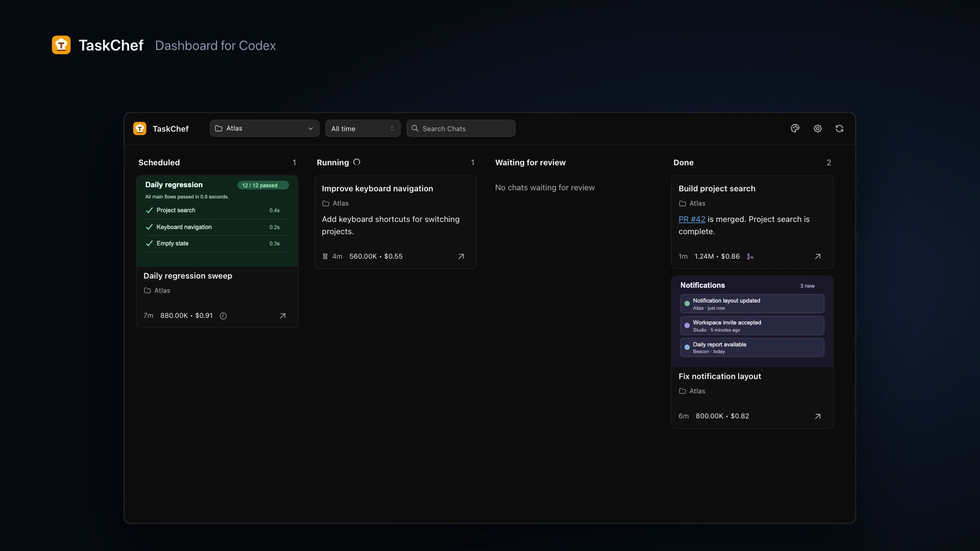Open the Fix notification layout card title

click(720, 377)
